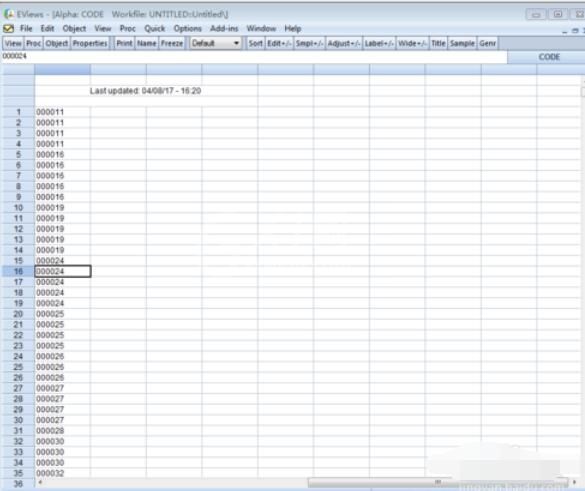Toggle Wide+/- display mode
Image resolution: width=585 pixels, height=491 pixels.
click(412, 43)
